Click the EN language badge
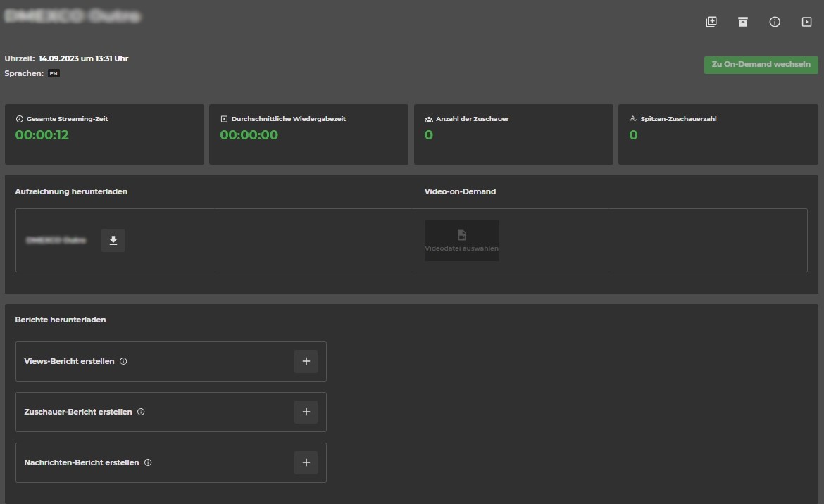Screen dimensions: 824x504 coord(54,73)
